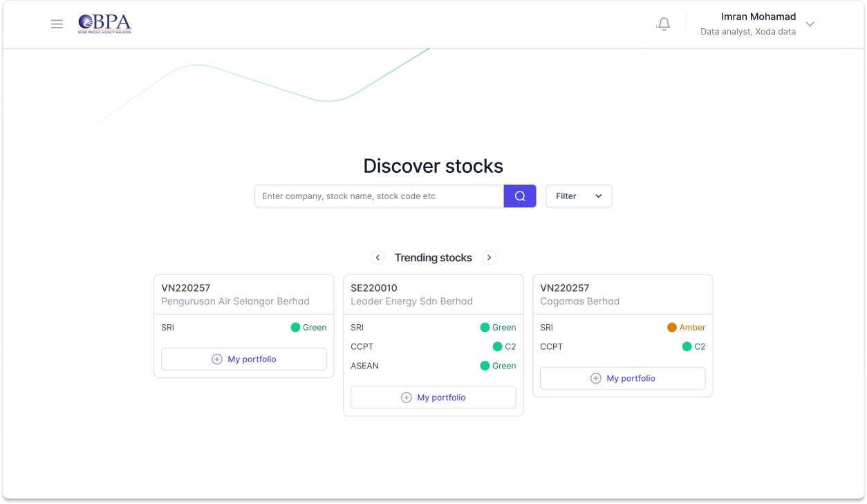The image size is (867, 504).
Task: Click plus icon in Cagamas Berhad card
Action: (596, 378)
